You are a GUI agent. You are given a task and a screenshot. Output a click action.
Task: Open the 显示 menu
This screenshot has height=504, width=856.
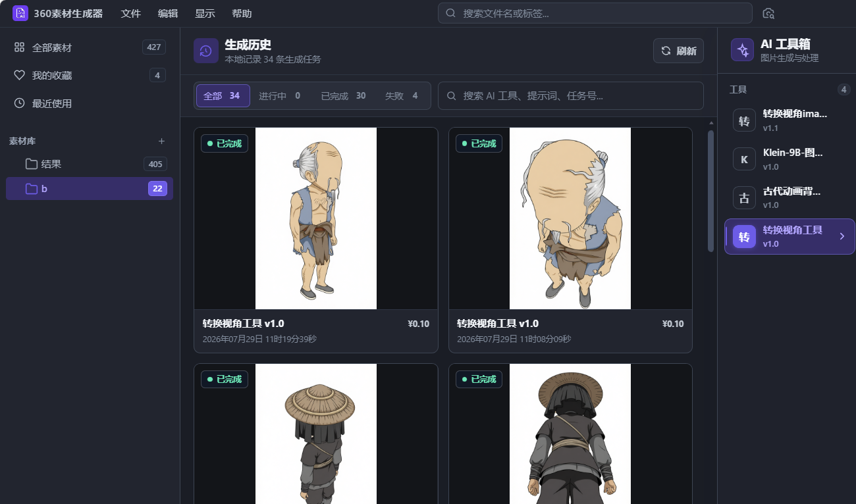(x=205, y=13)
